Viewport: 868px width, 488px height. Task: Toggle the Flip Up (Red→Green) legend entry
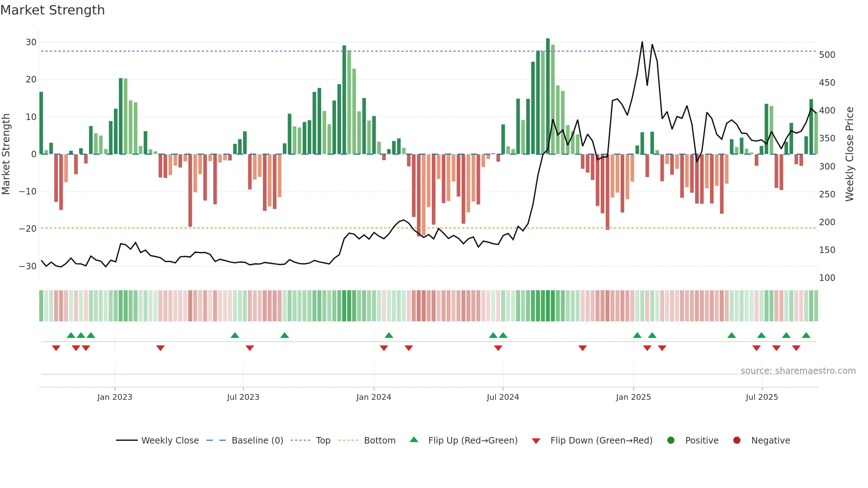click(464, 440)
